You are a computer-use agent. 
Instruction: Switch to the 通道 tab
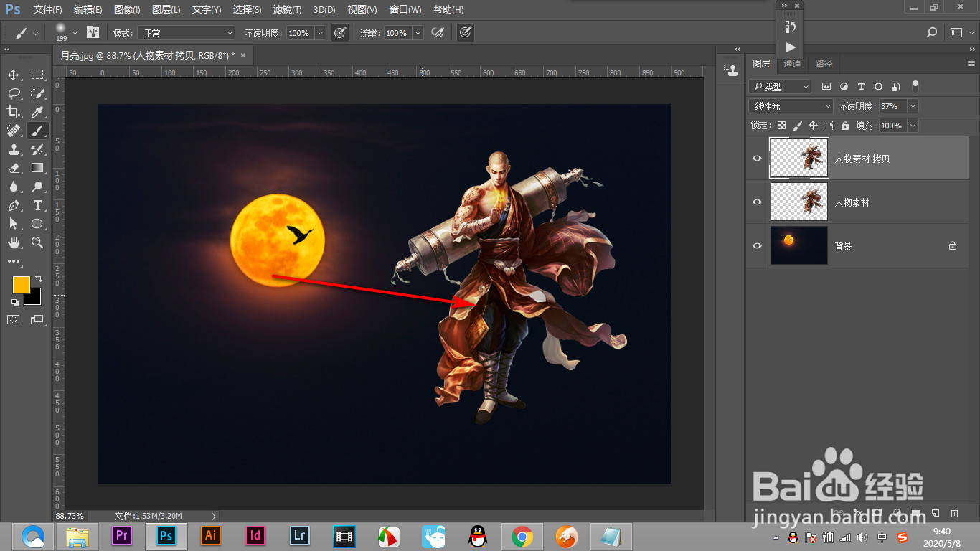[x=792, y=64]
